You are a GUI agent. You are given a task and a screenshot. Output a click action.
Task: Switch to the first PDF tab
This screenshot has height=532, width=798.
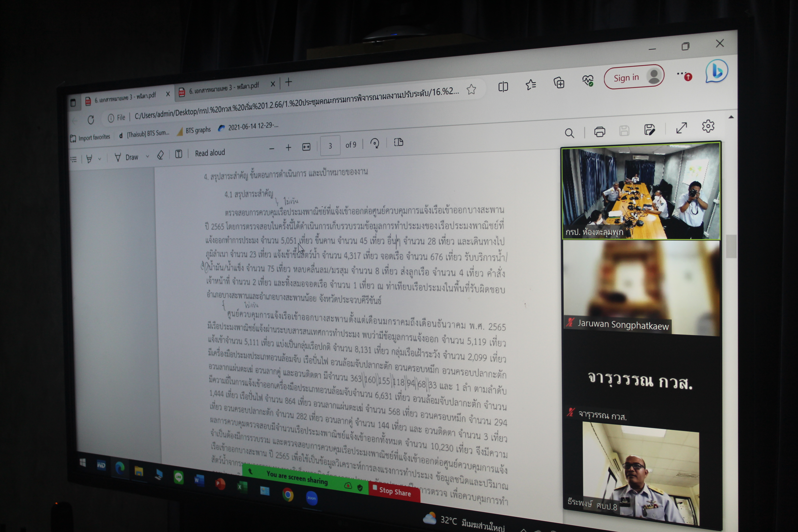click(x=125, y=97)
